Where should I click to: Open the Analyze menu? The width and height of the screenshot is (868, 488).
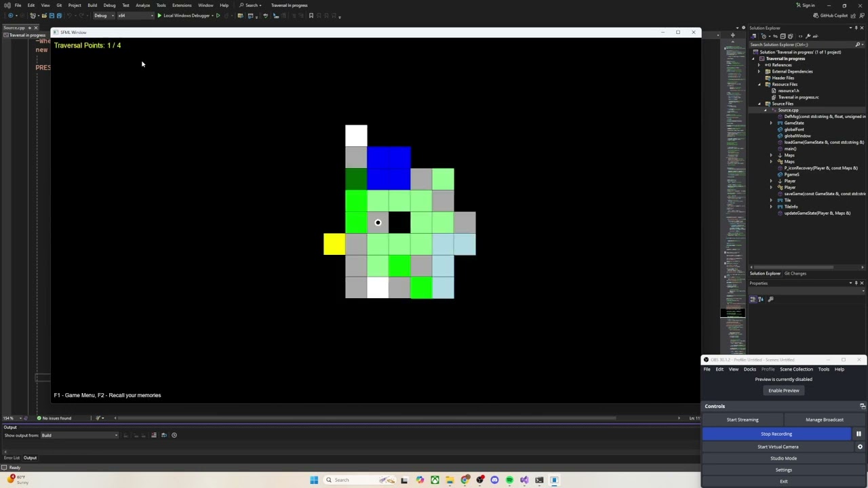(142, 5)
